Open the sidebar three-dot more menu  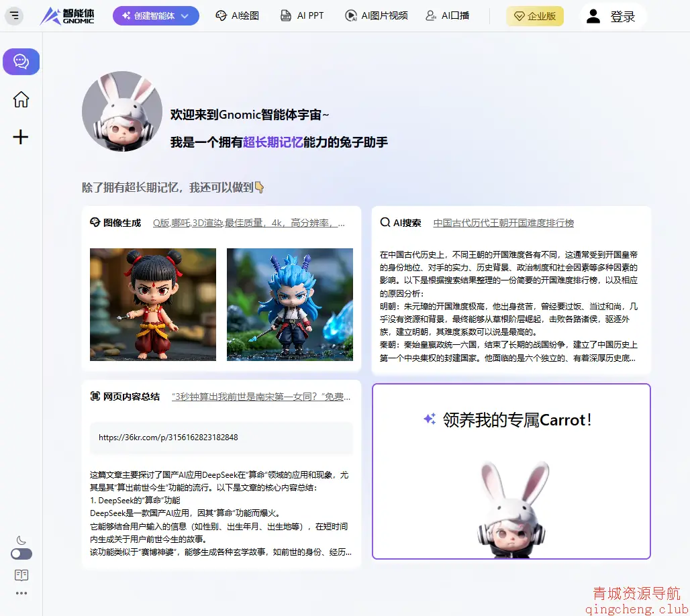21,593
